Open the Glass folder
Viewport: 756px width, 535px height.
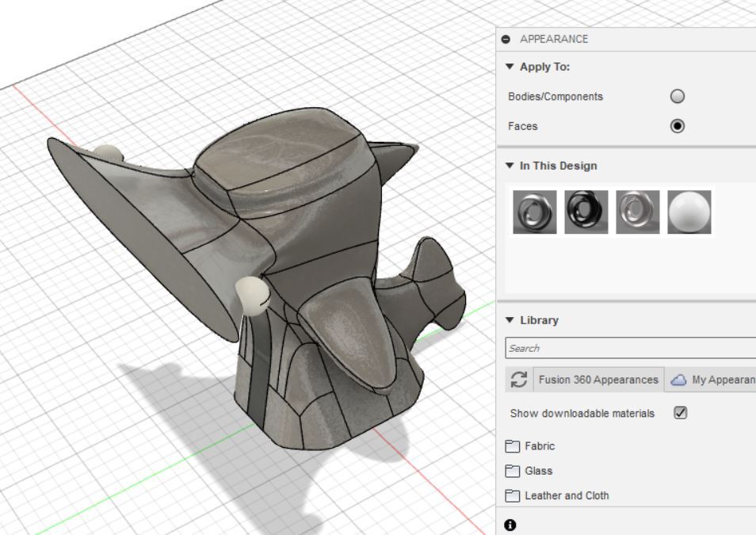(x=529, y=471)
